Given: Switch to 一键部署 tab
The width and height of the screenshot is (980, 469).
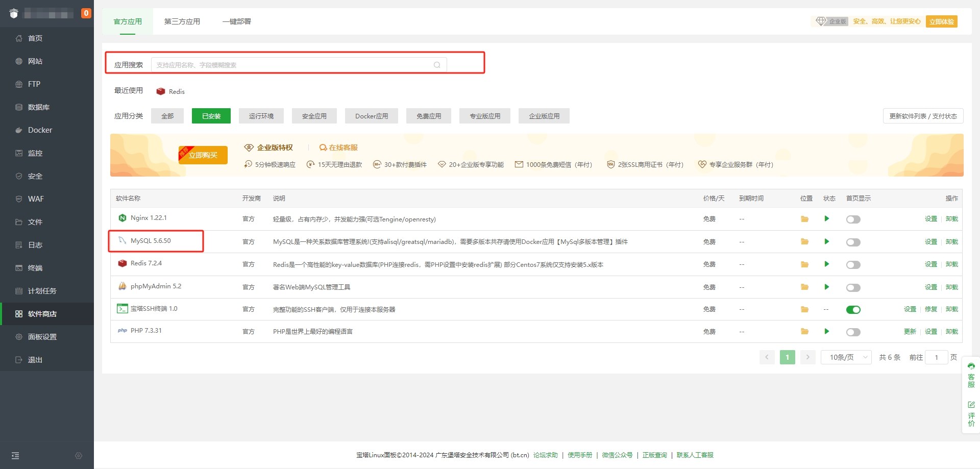Looking at the screenshot, I should [x=237, y=21].
